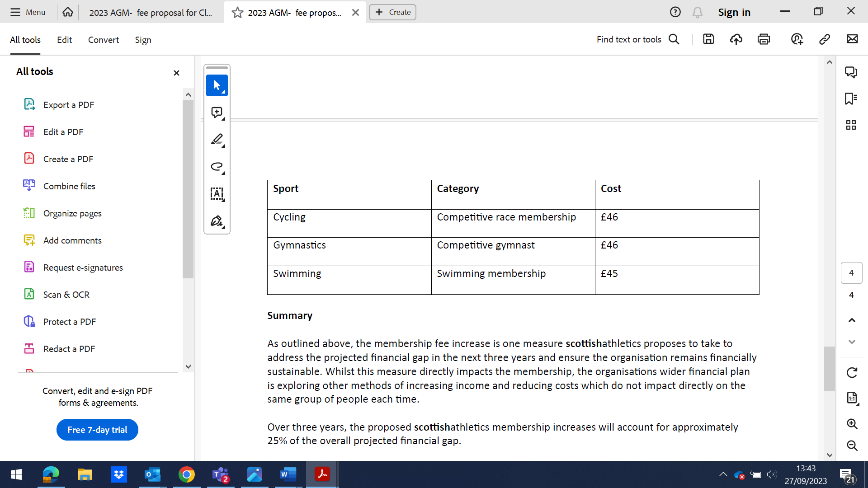Open Word from taskbar

pos(288,474)
